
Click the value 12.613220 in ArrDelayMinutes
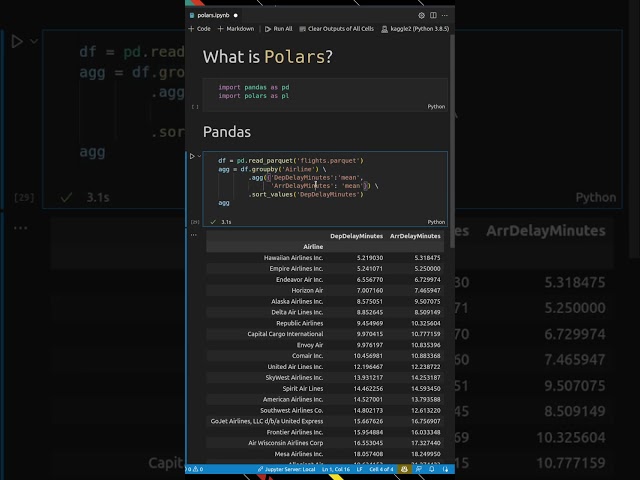(x=426, y=410)
